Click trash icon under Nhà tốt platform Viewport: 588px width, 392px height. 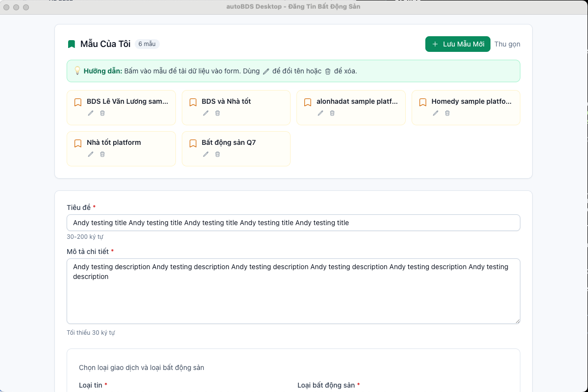click(x=102, y=154)
